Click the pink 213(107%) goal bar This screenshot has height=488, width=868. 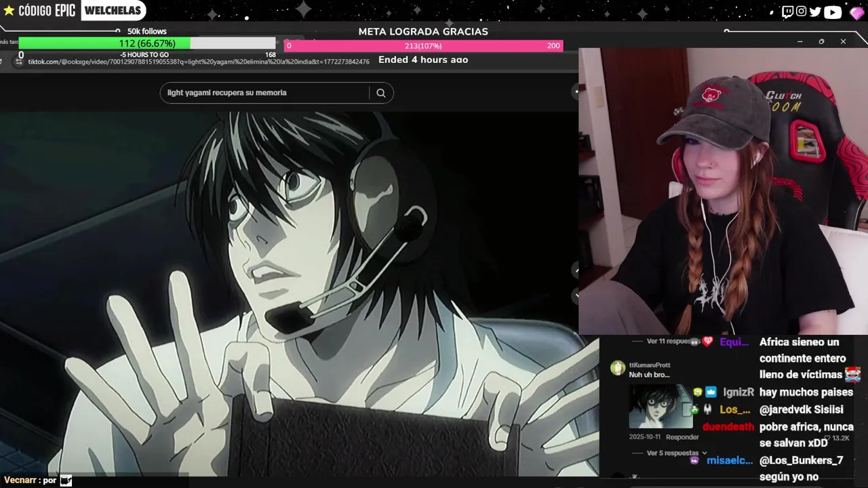423,45
